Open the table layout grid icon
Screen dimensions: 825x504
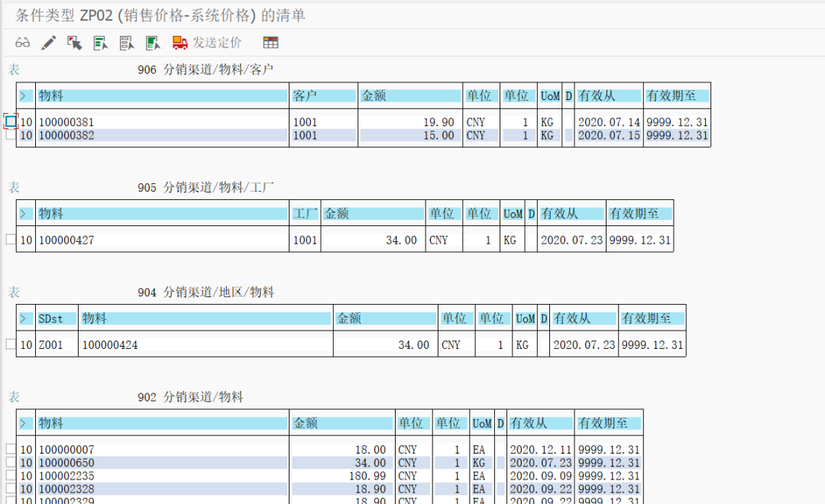(x=270, y=43)
